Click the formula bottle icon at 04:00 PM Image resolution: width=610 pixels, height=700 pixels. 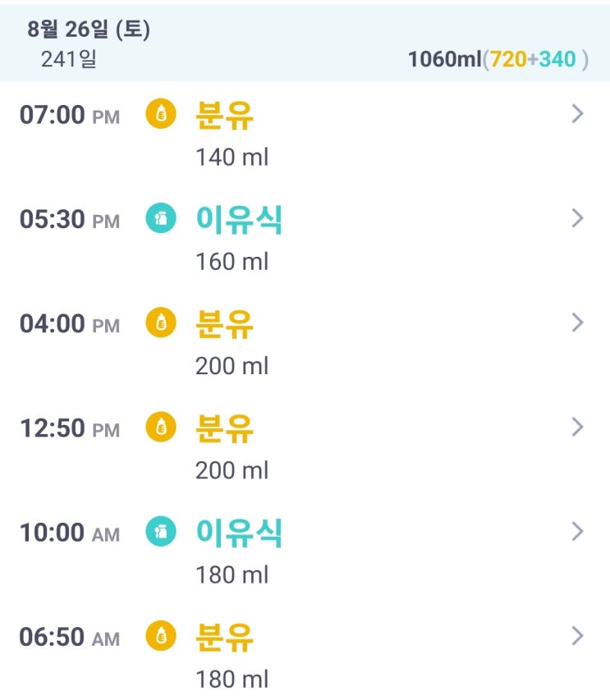pos(161,323)
